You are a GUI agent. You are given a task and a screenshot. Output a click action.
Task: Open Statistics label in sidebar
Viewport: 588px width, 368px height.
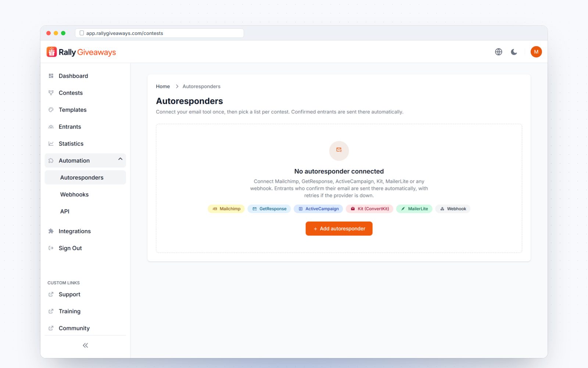pyautogui.click(x=71, y=144)
